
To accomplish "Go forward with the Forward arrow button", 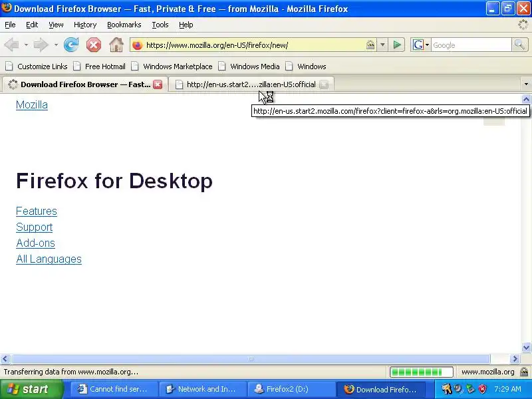I will (x=41, y=45).
